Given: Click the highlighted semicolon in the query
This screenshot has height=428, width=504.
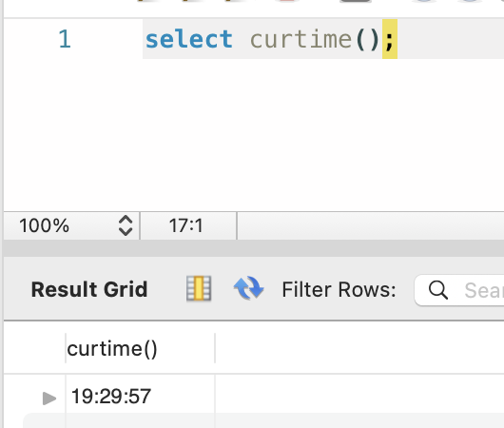Looking at the screenshot, I should point(390,39).
